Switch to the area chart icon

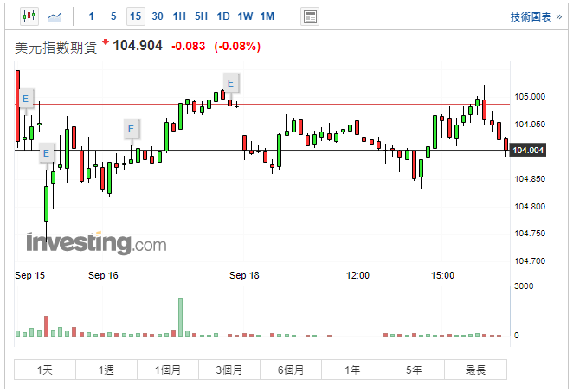tap(55, 16)
